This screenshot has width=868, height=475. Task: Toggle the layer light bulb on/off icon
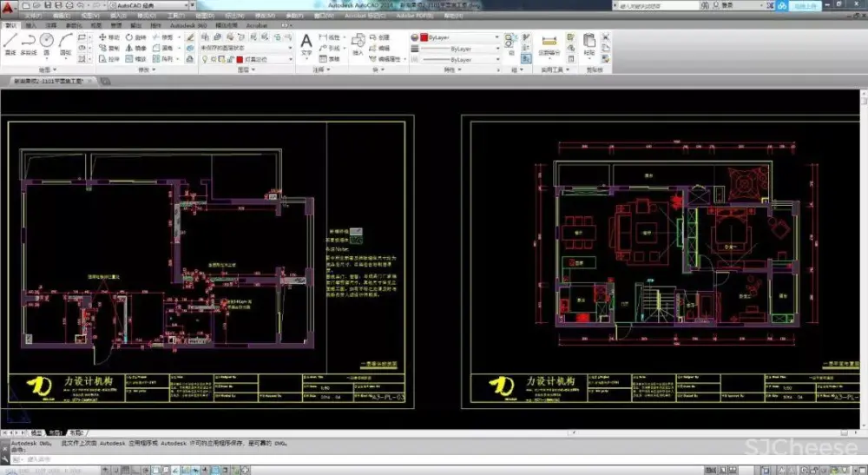point(205,59)
